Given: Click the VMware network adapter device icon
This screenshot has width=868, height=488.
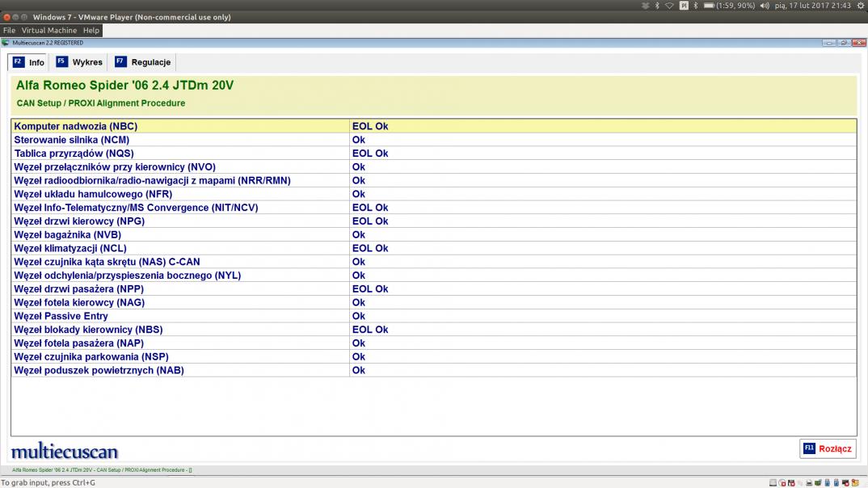Looking at the screenshot, I should tap(818, 482).
